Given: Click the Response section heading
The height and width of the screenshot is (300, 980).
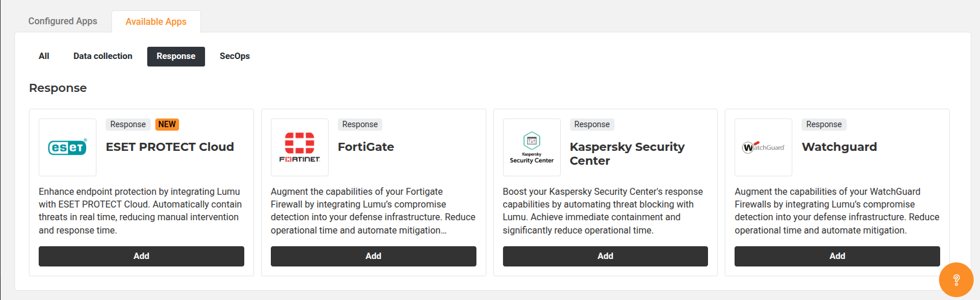Looking at the screenshot, I should [58, 88].
